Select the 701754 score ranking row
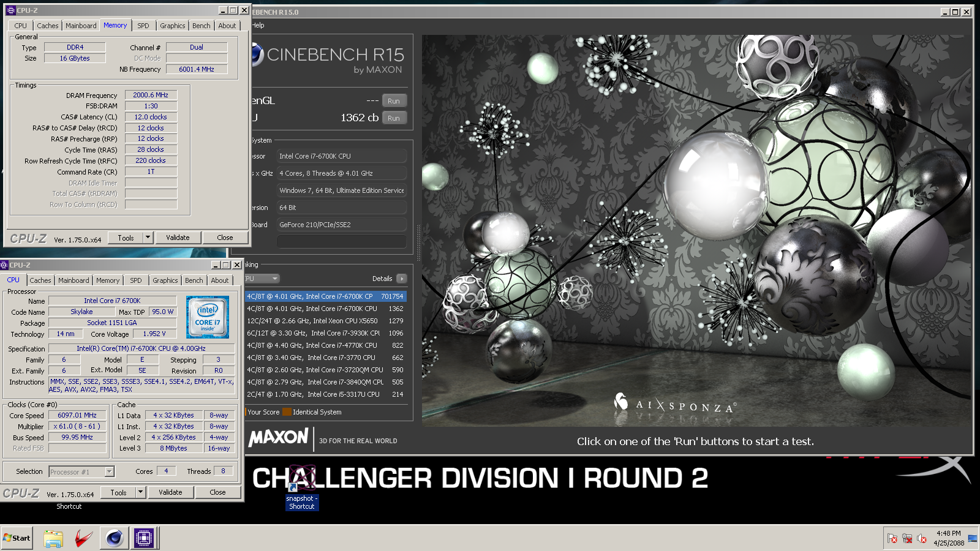The width and height of the screenshot is (980, 551). coord(325,296)
